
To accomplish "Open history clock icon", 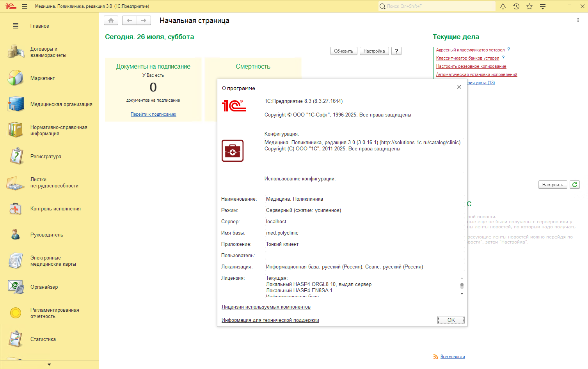I will [516, 6].
